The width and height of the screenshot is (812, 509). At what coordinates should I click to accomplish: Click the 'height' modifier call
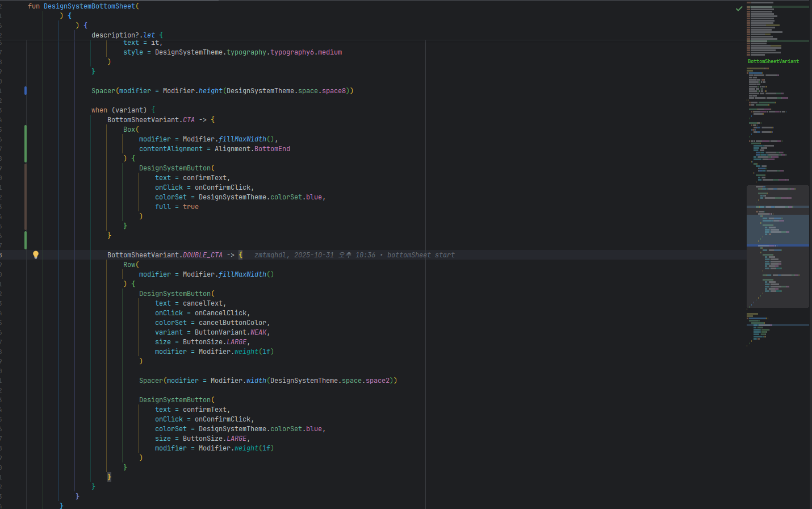coord(210,91)
